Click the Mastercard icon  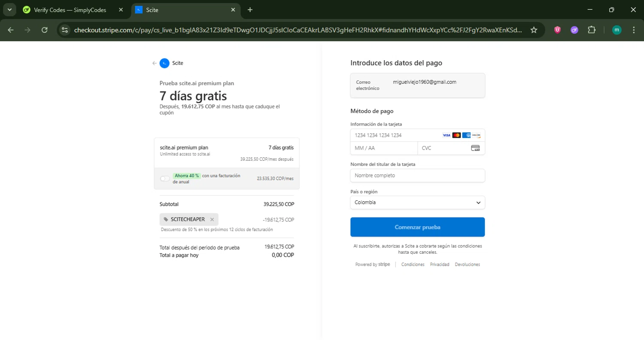456,135
